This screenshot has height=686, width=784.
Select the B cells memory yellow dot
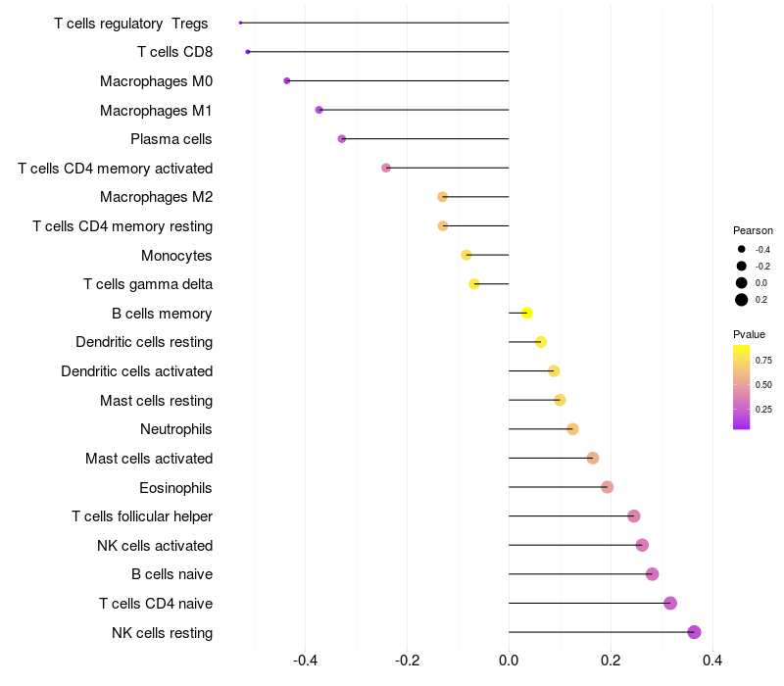click(526, 313)
